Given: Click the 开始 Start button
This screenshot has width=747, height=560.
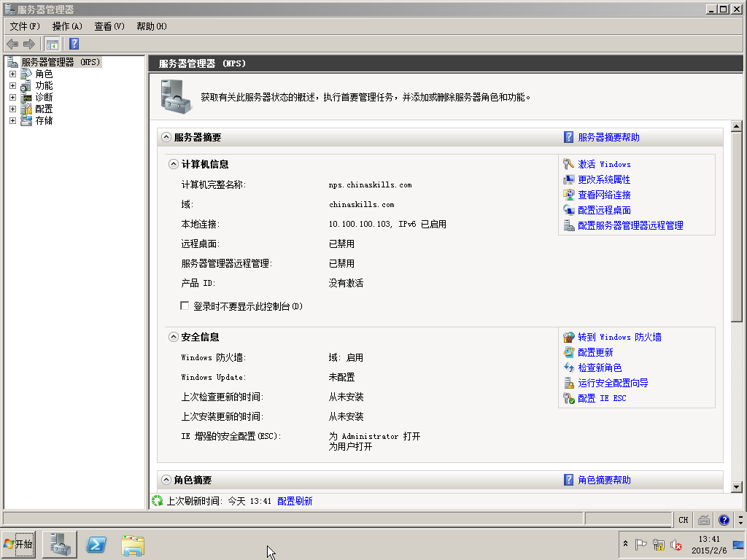Looking at the screenshot, I should [18, 545].
